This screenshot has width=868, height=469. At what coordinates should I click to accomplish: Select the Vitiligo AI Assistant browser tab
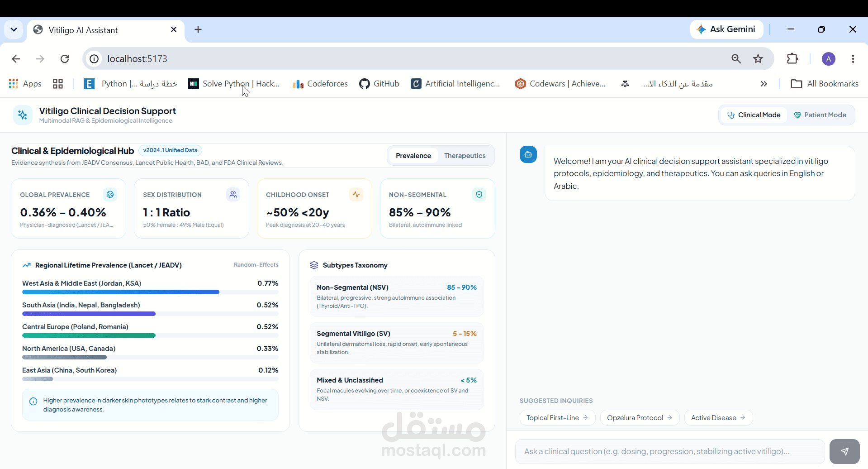click(x=106, y=30)
